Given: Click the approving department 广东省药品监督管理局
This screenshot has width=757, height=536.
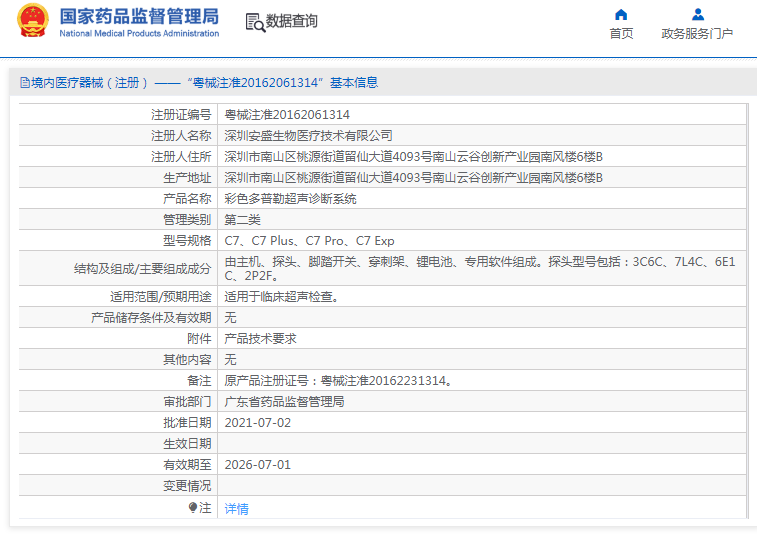Looking at the screenshot, I should [284, 402].
